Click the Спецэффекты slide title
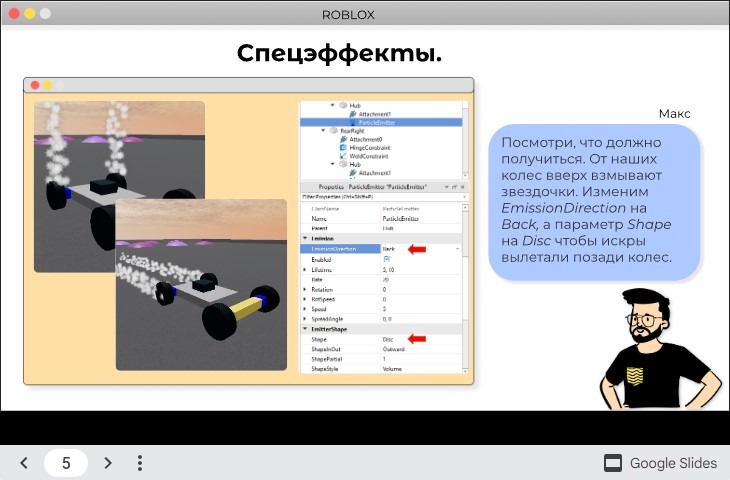This screenshot has height=480, width=730. (339, 54)
